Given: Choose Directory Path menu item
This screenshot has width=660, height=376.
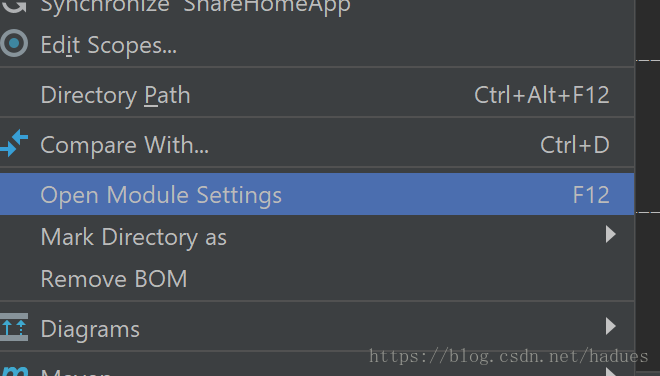Looking at the screenshot, I should click(317, 95).
